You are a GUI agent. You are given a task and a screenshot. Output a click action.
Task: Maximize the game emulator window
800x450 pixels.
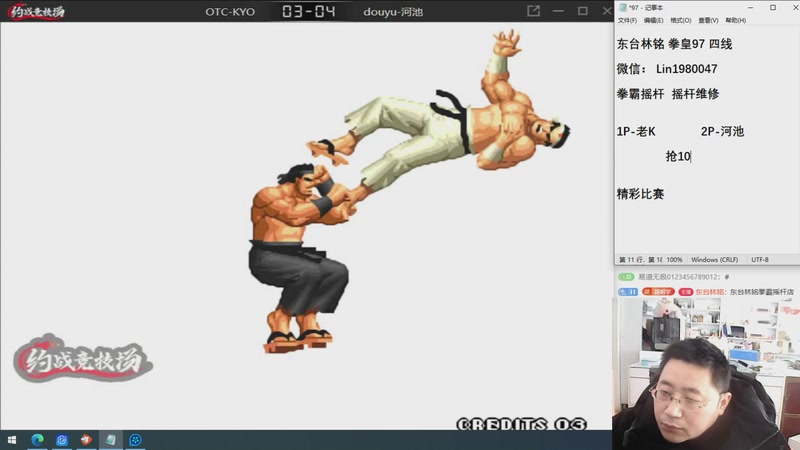point(582,11)
